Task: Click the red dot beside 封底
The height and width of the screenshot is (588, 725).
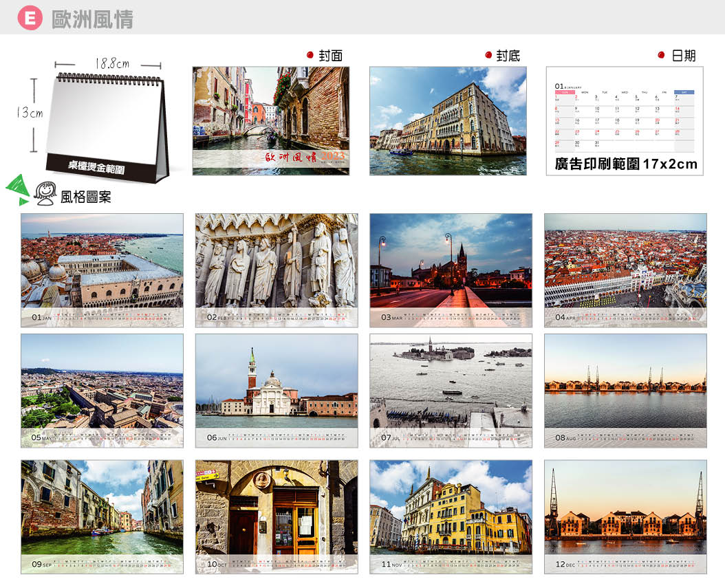Action: [x=488, y=55]
